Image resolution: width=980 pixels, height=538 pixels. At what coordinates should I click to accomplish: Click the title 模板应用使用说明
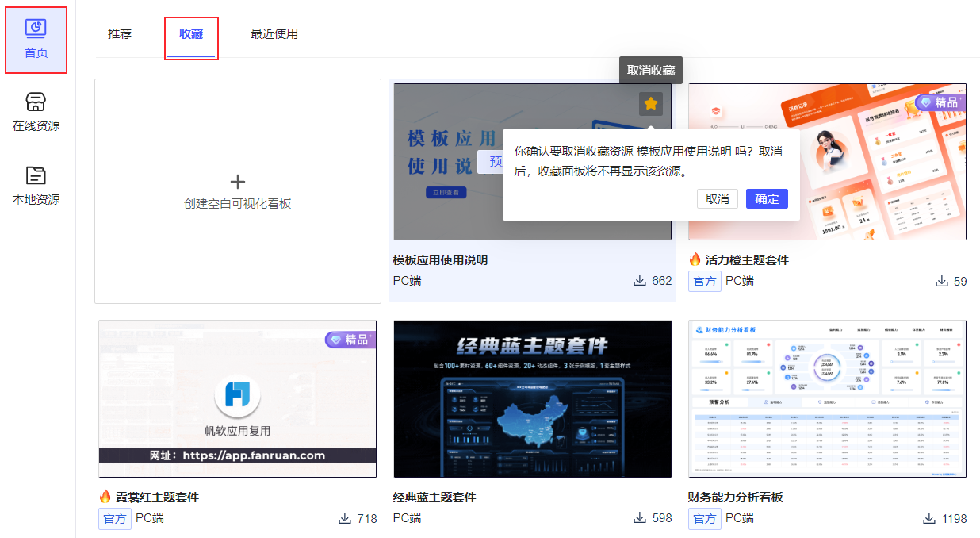click(441, 259)
